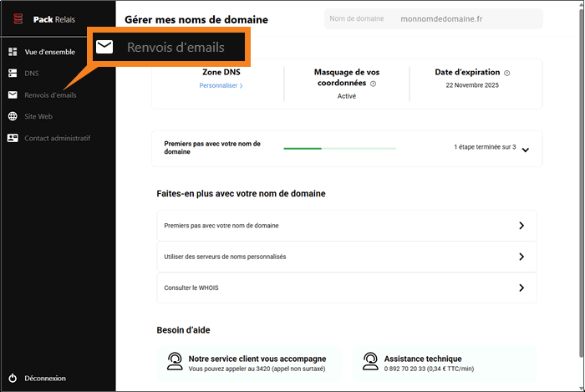This screenshot has height=392, width=585.
Task: Click the vertical page scrollbar
Action: point(582,183)
